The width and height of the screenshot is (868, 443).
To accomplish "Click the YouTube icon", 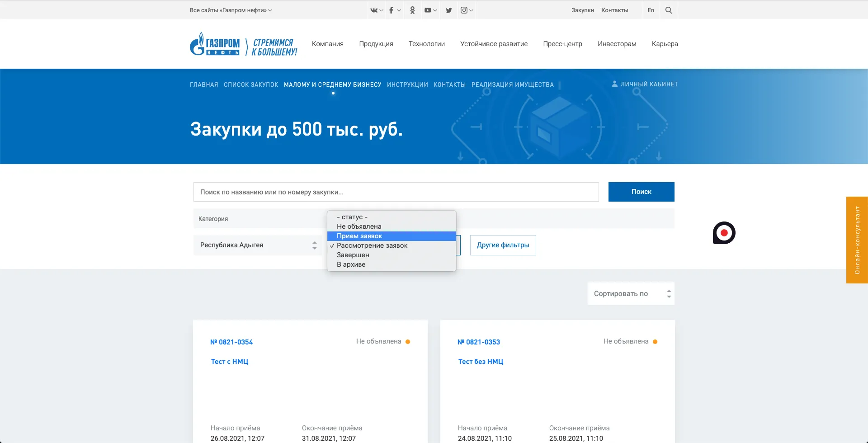I will 429,10.
